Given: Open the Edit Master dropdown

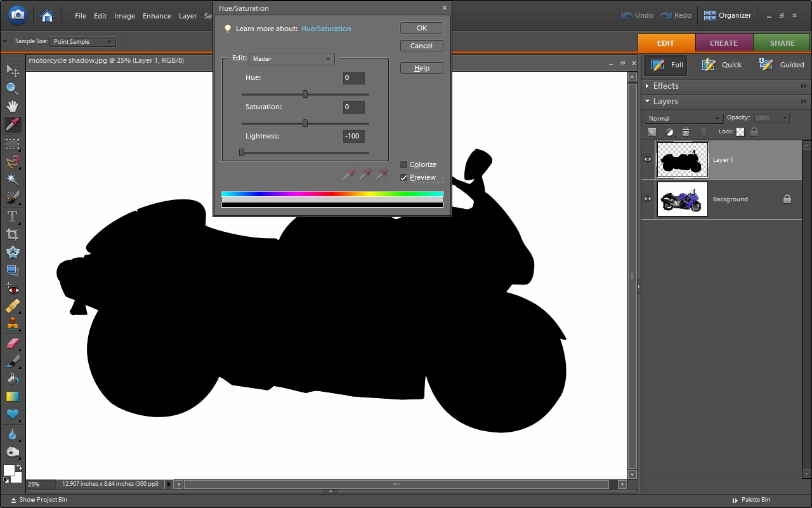Looking at the screenshot, I should click(292, 59).
